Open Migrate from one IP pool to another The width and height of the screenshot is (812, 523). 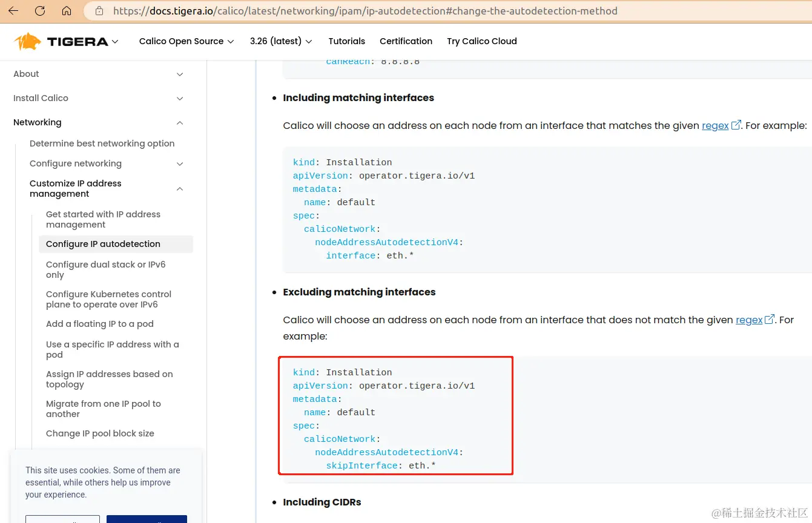click(x=104, y=409)
